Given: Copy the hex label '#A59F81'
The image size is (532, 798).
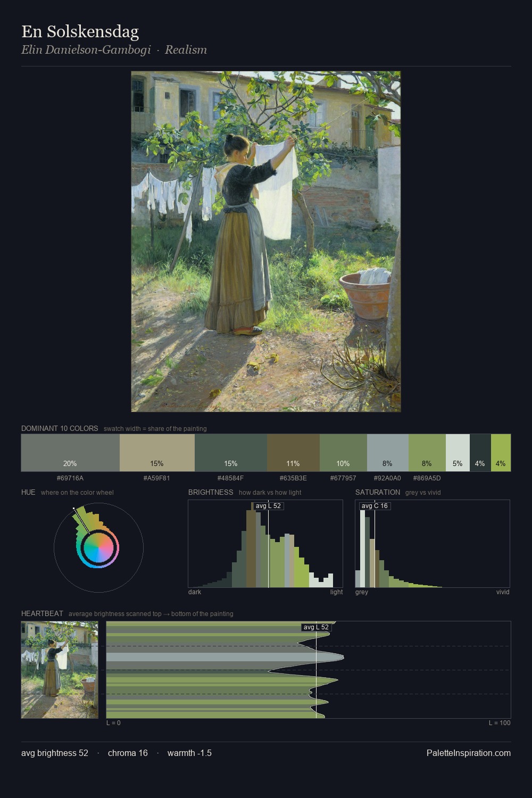Looking at the screenshot, I should click(x=157, y=478).
